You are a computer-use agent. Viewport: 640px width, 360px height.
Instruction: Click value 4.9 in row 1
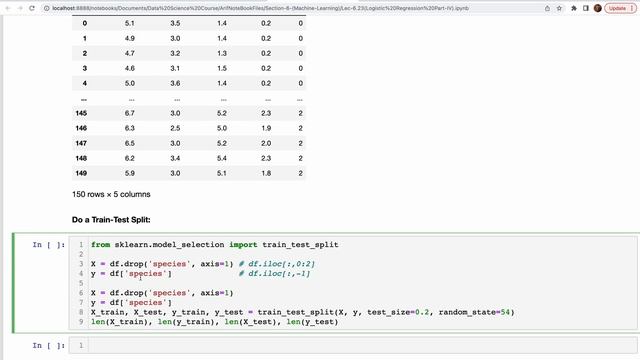(x=130, y=38)
